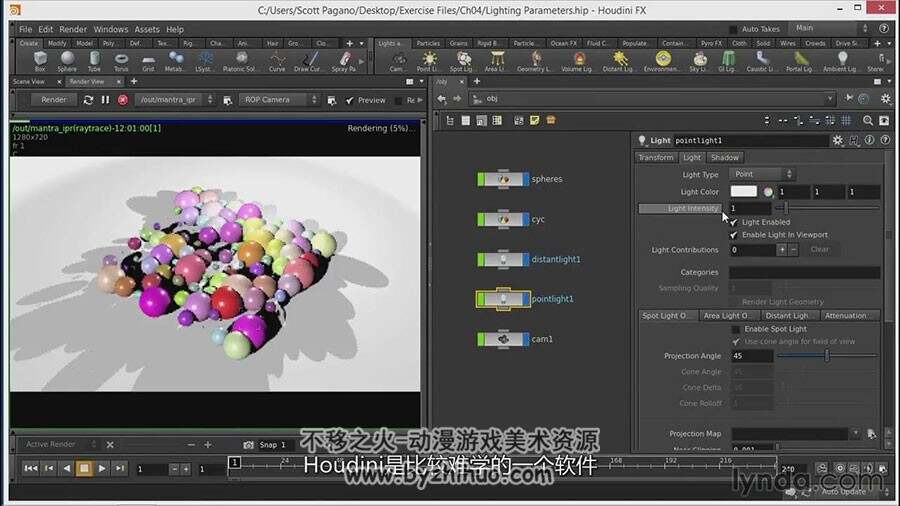Image resolution: width=900 pixels, height=506 pixels.
Task: Create an Ambient Light from the shelf
Action: pyautogui.click(x=840, y=61)
